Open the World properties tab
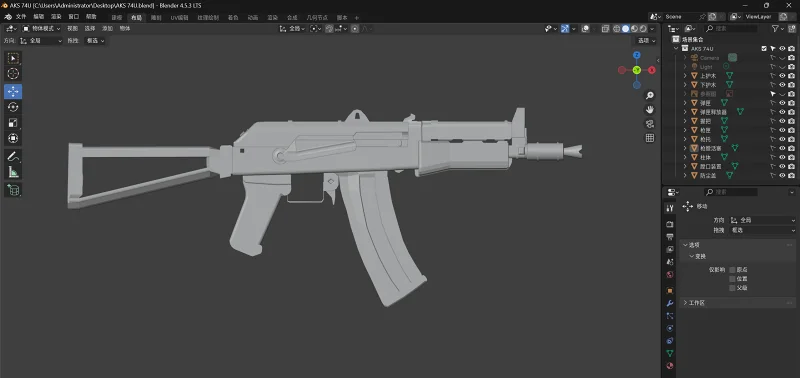The height and width of the screenshot is (378, 800). 670,274
